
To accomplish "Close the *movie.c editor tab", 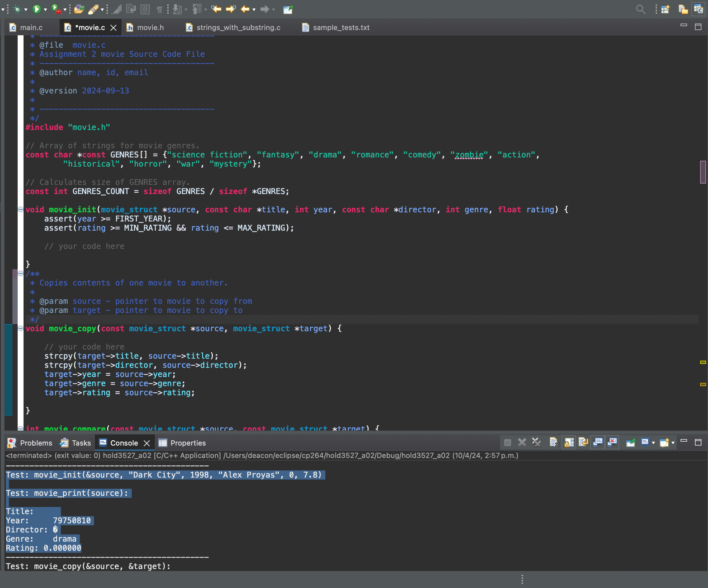I will point(113,27).
